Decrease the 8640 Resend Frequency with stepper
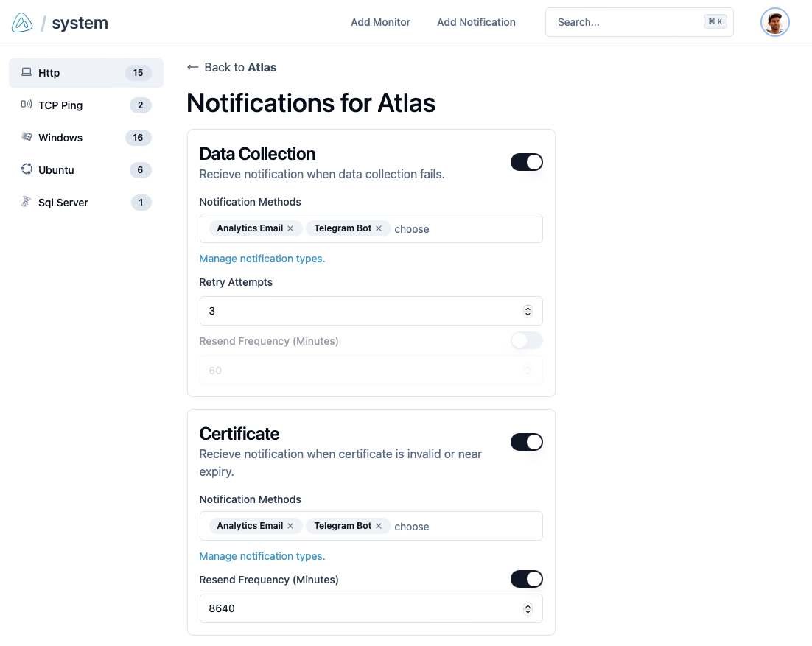This screenshot has height=646, width=812. click(x=528, y=611)
